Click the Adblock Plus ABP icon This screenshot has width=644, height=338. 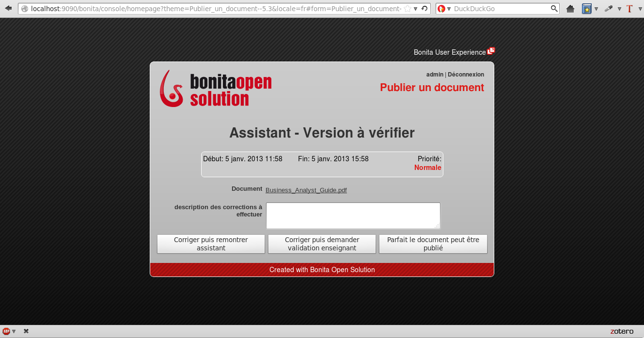[x=6, y=331]
